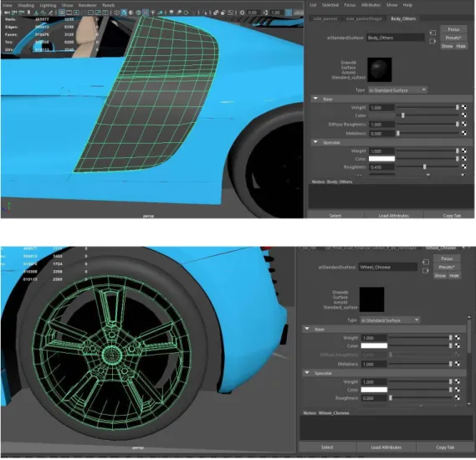The width and height of the screenshot is (476, 460).
Task: Click the lower Attribute Editor vertical scrollbar
Action: 469,360
